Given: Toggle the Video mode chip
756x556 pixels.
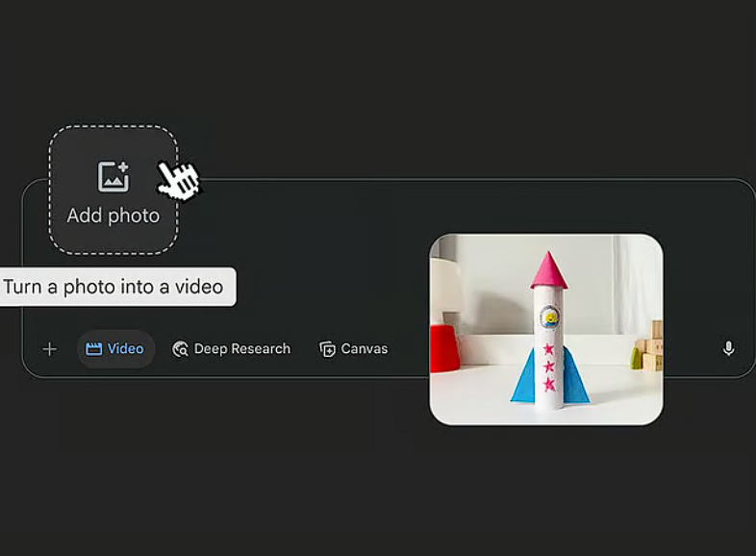Looking at the screenshot, I should [115, 349].
